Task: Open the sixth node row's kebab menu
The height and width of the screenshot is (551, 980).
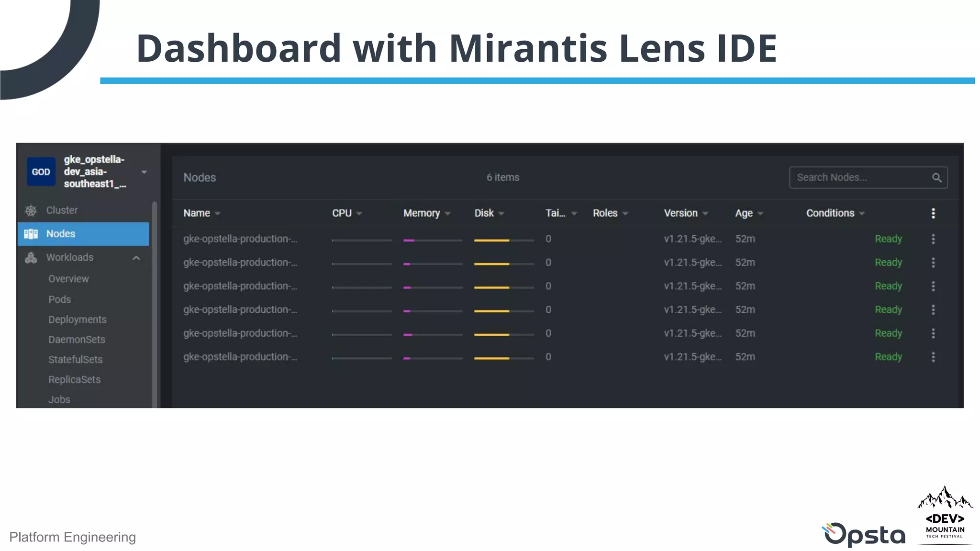Action: point(933,357)
